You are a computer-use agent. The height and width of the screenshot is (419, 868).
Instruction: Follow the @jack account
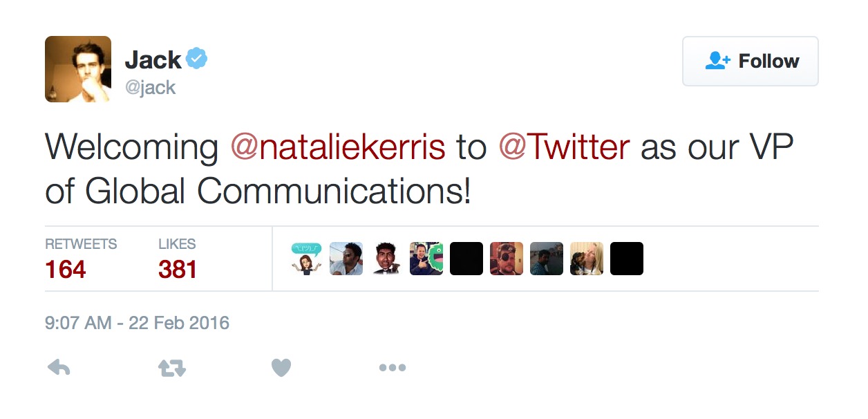pos(750,62)
